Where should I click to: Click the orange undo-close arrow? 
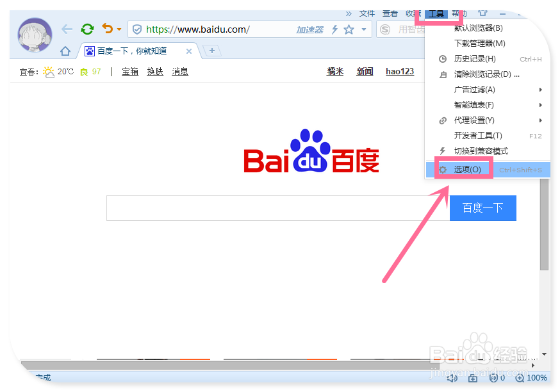click(107, 28)
